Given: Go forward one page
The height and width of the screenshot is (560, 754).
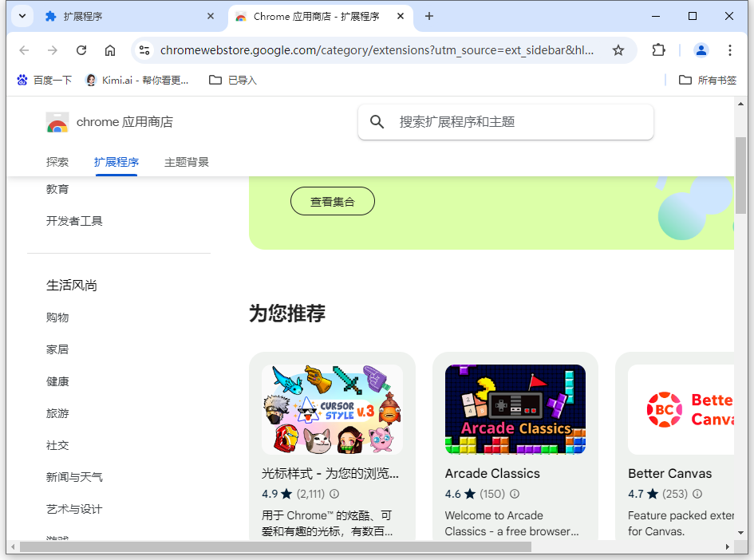Looking at the screenshot, I should tap(53, 50).
